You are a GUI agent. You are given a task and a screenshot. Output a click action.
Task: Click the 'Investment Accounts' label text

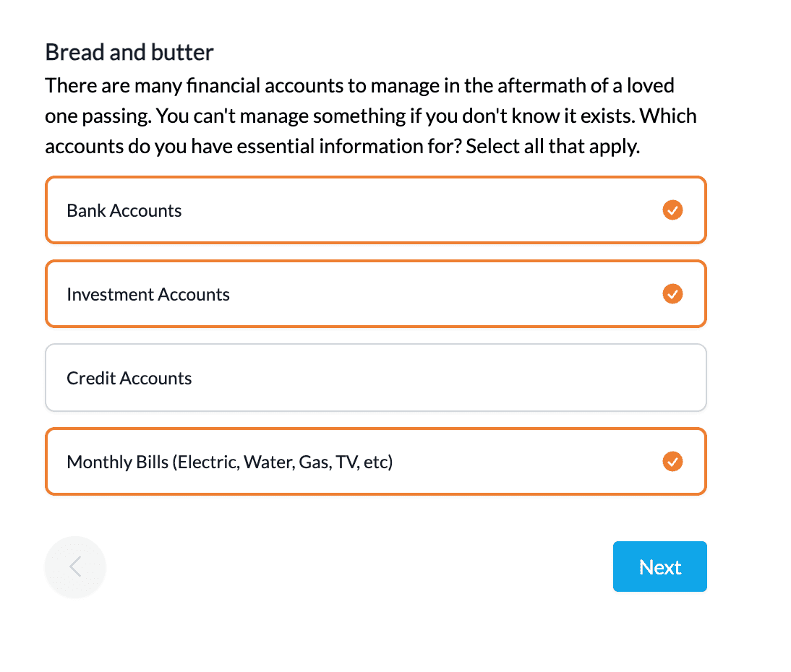(148, 294)
